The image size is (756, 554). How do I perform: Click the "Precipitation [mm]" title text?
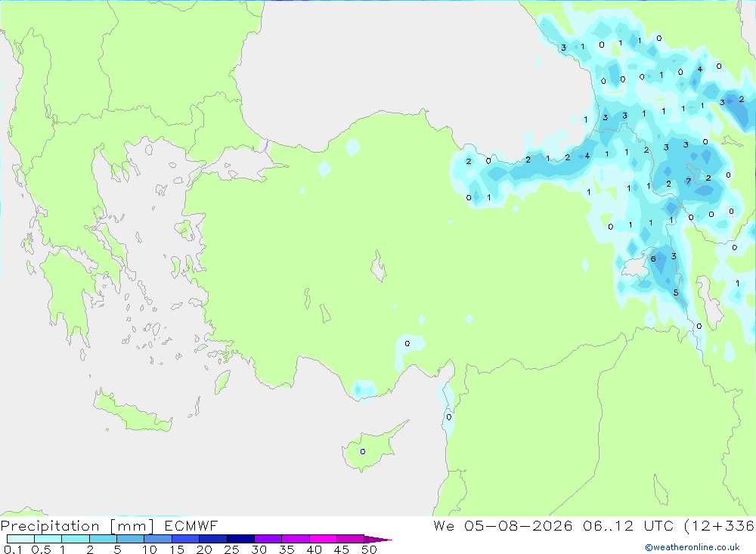77,525
